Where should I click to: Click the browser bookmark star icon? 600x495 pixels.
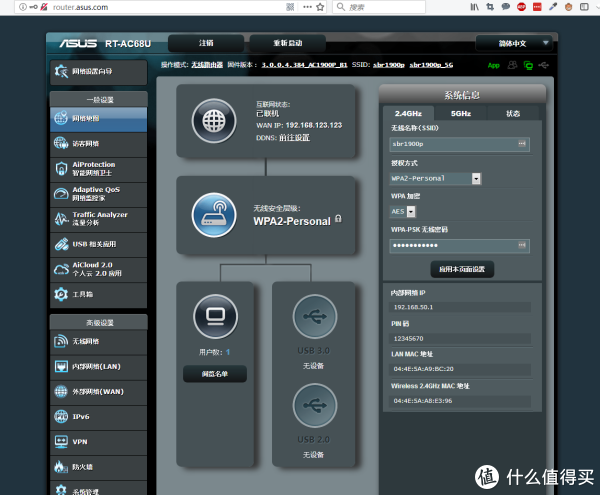click(x=320, y=7)
